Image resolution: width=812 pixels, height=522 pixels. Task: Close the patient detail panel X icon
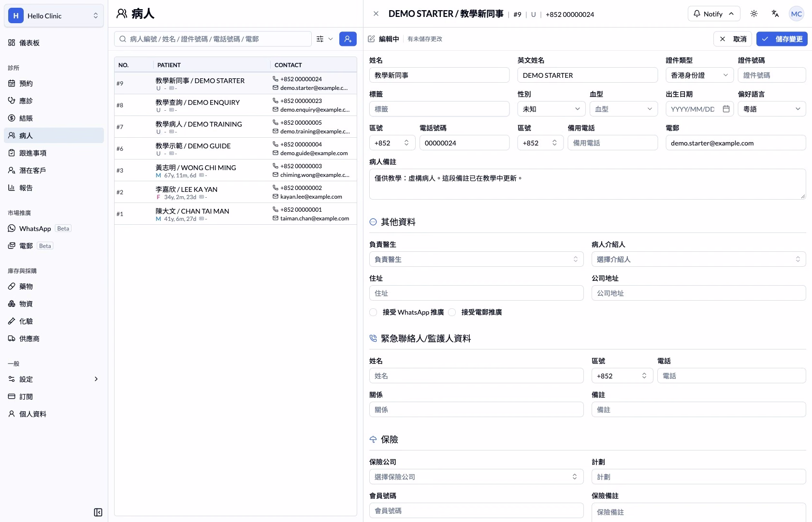pyautogui.click(x=376, y=14)
